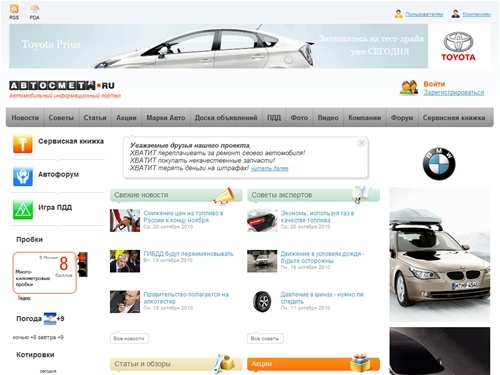Click the icon in Советы экспертов header
500x375 pixels.
pos(361,195)
